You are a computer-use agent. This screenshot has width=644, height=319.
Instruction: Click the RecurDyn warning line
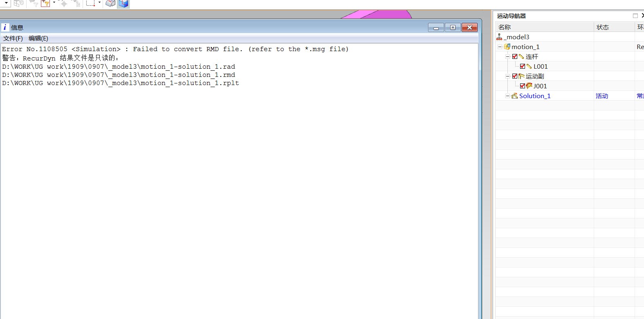[x=61, y=58]
